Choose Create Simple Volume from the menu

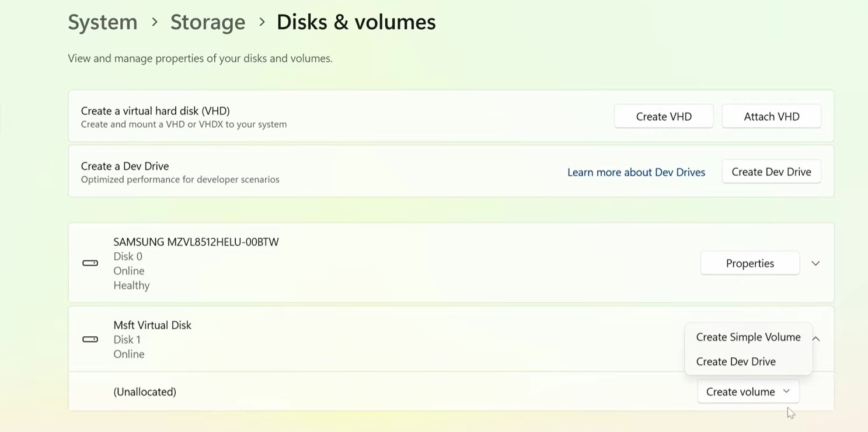pos(748,337)
